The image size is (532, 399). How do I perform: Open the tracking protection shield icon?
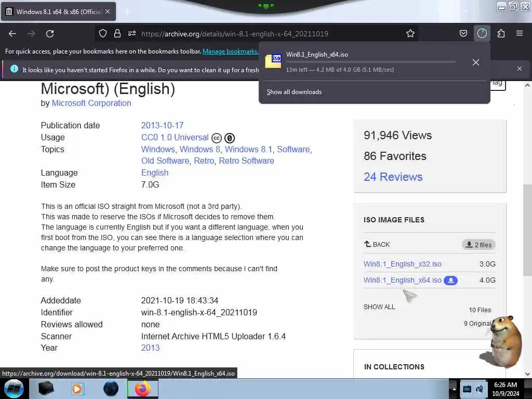pyautogui.click(x=103, y=33)
